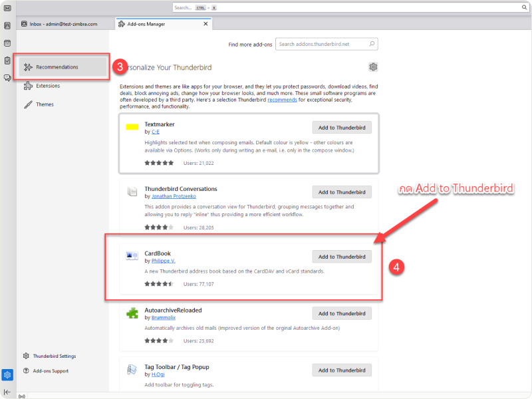
Task: Open the Mail space icon
Action: [x=7, y=8]
